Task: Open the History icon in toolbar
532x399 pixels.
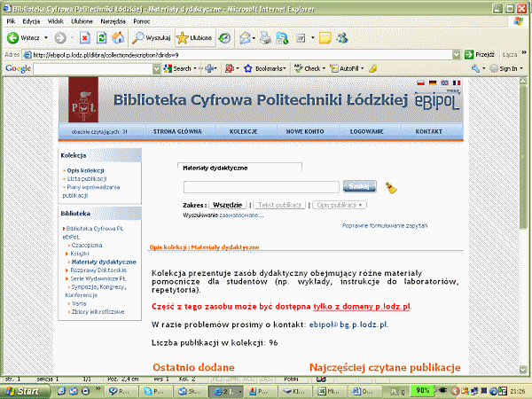Action: pos(224,37)
